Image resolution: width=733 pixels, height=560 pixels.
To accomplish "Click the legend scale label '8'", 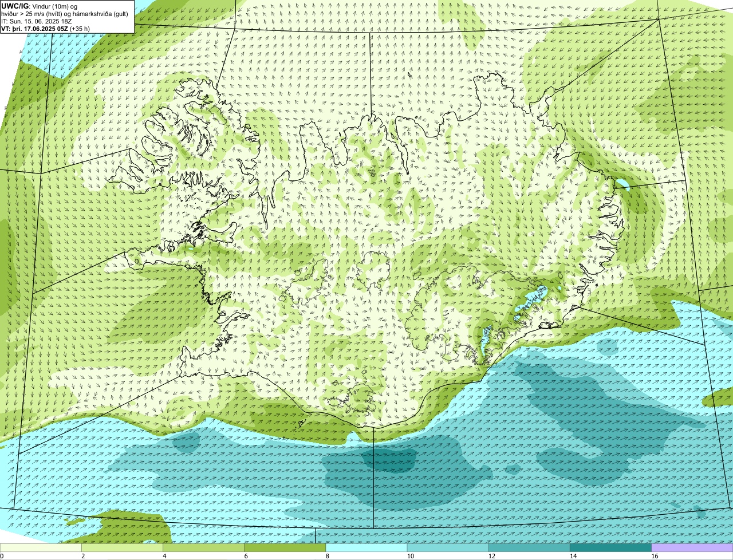I will 328,556.
